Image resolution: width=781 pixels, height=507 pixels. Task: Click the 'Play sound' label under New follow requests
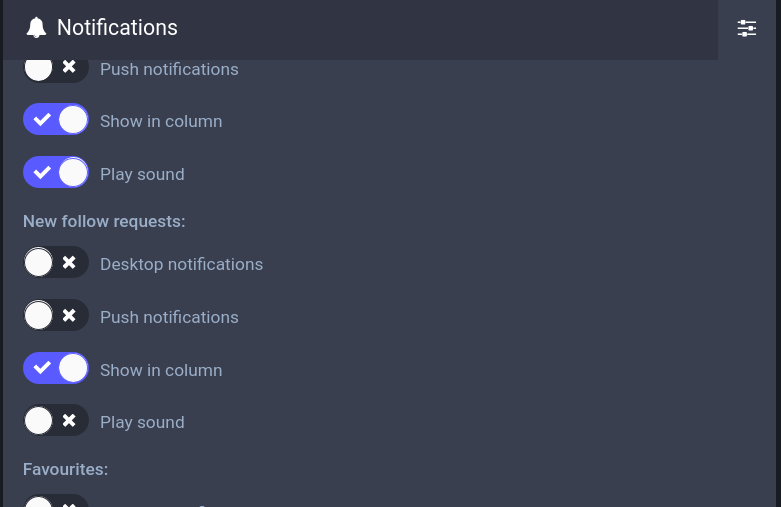pyautogui.click(x=142, y=422)
